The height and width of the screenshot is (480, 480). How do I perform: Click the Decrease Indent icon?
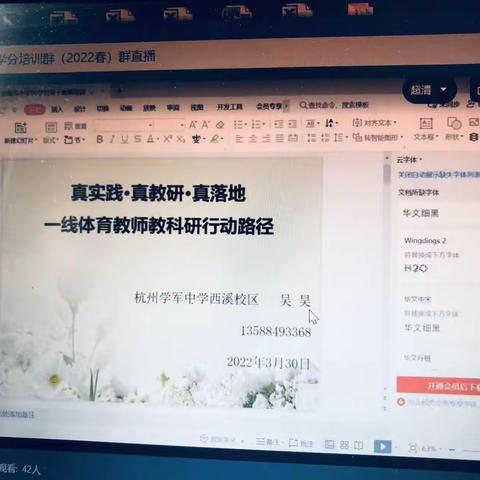pos(278,124)
